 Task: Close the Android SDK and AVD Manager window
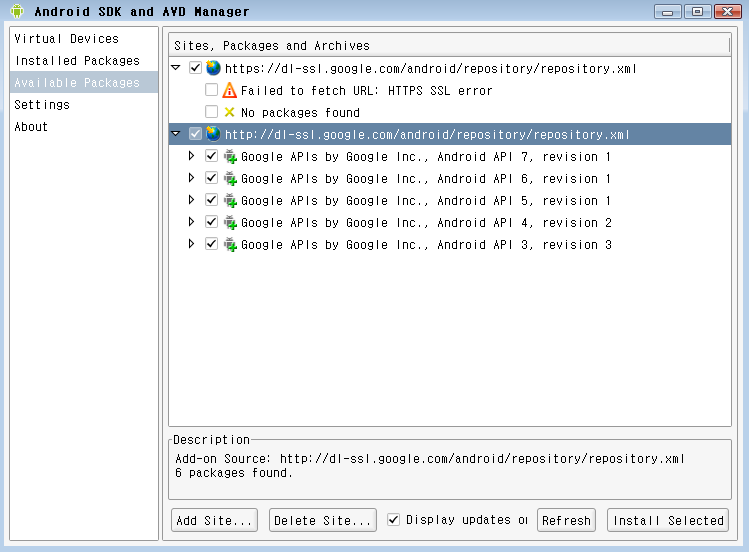pyautogui.click(x=728, y=11)
